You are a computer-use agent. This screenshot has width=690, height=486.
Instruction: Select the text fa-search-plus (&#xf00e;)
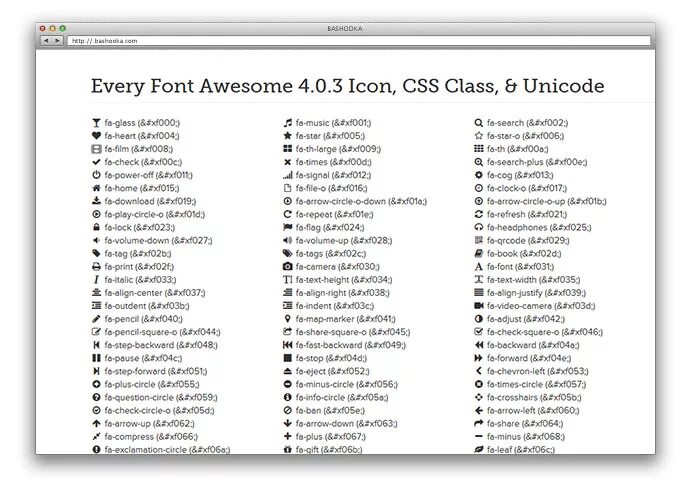[x=537, y=162]
